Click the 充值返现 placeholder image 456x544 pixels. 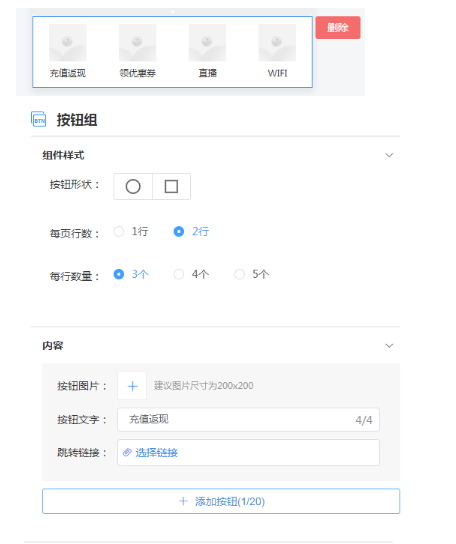tap(68, 43)
